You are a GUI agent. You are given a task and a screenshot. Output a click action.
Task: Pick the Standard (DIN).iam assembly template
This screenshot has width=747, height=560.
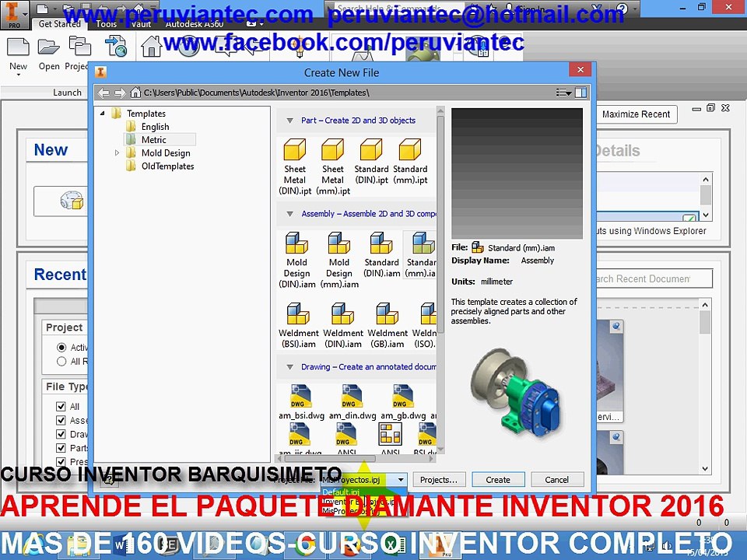pos(381,255)
